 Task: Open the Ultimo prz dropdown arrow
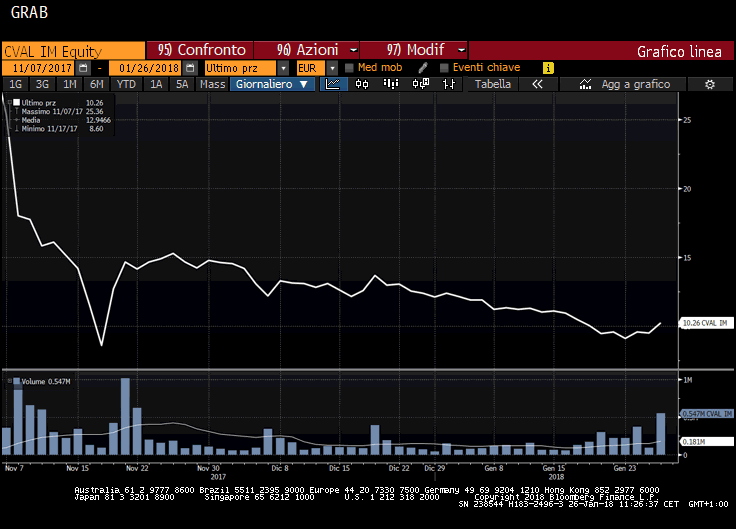(x=283, y=68)
